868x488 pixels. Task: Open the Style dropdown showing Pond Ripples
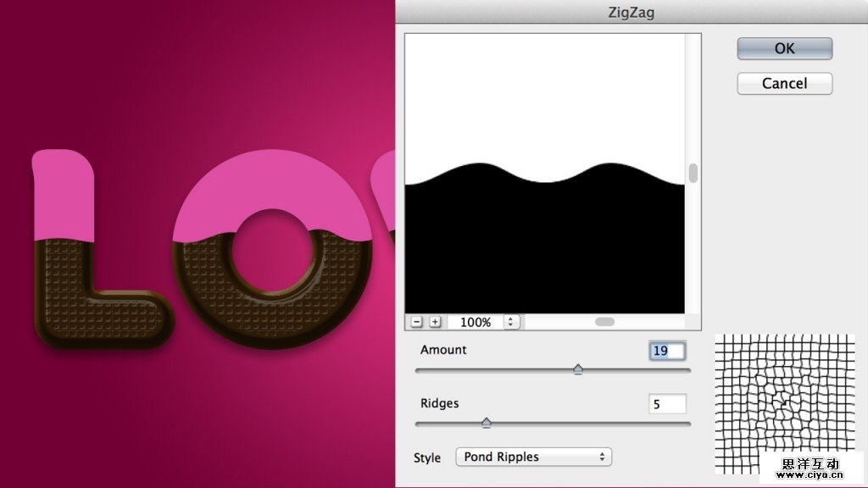[x=533, y=457]
